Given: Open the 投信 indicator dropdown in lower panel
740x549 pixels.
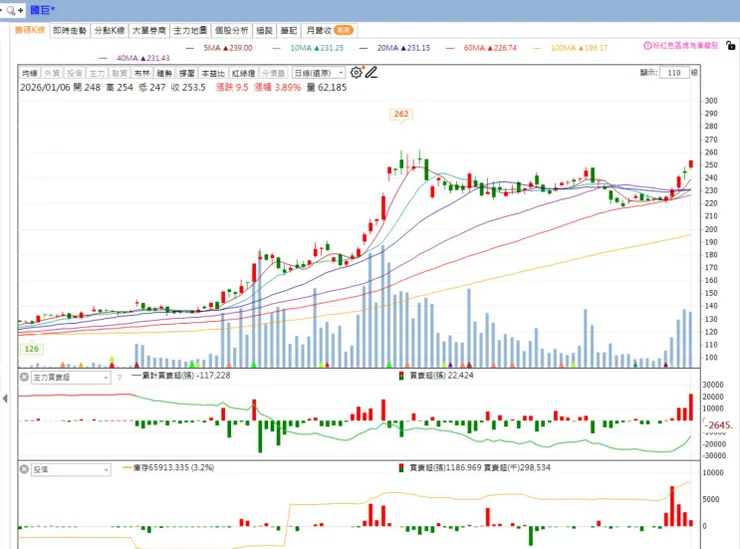Looking at the screenshot, I should pyautogui.click(x=71, y=469).
